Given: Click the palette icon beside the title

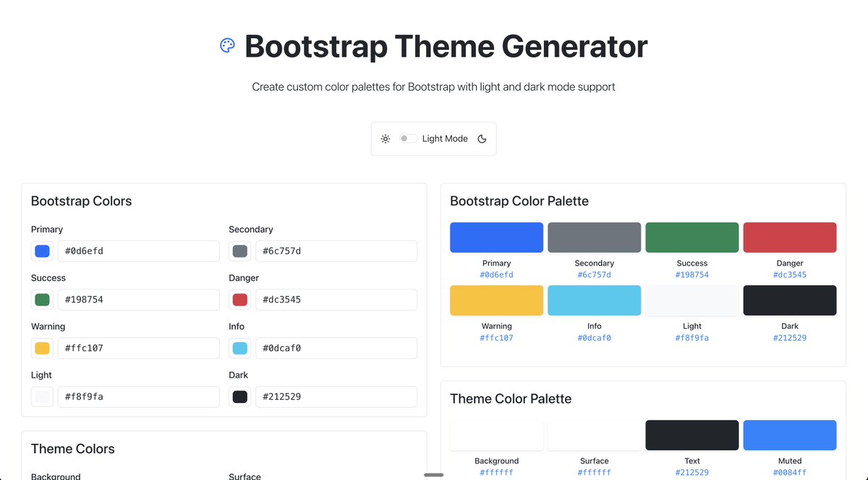Looking at the screenshot, I should pos(227,46).
